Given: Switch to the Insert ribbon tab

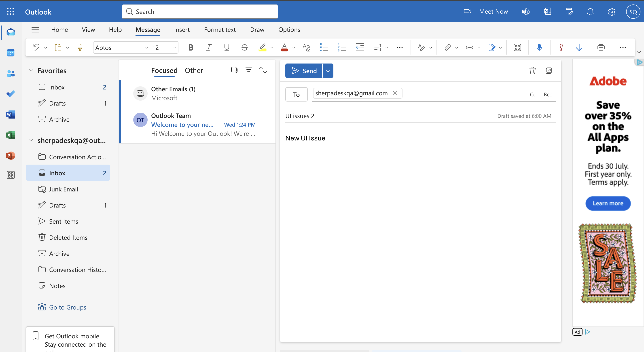Looking at the screenshot, I should point(182,30).
